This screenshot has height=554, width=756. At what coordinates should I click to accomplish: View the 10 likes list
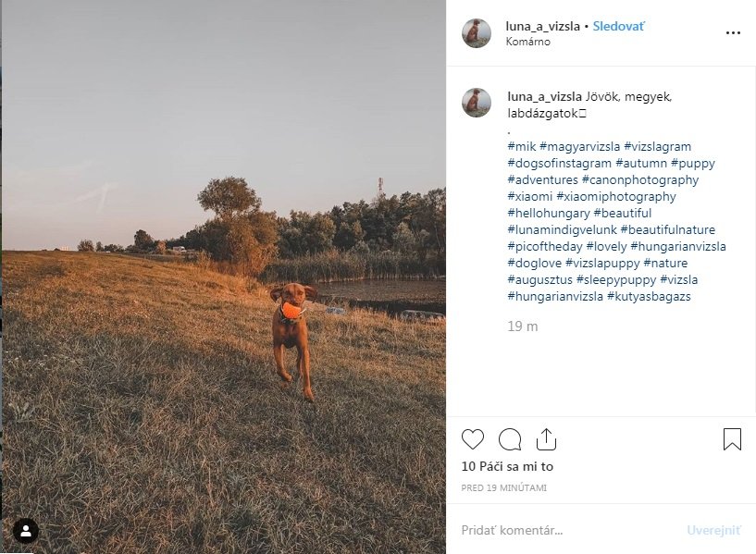click(507, 467)
